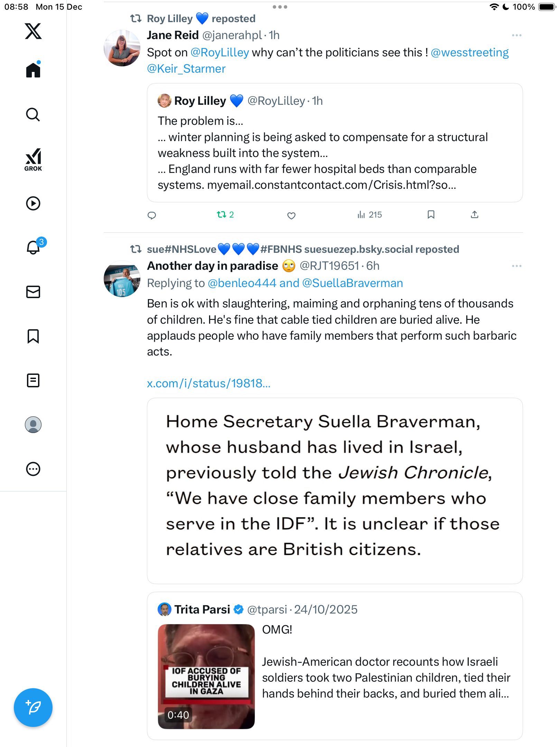560x747 pixels.
Task: Open the Profile tab in sidebar
Action: [x=33, y=425]
